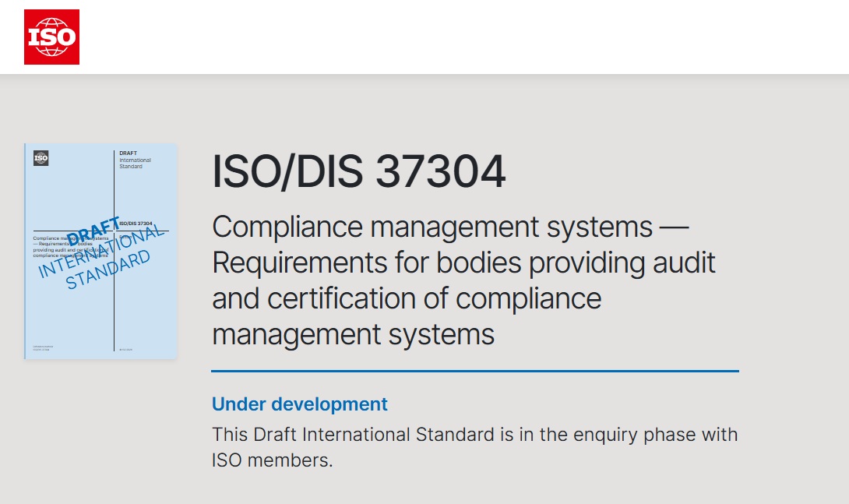Click the white header bar beside ISO logo

(467, 37)
